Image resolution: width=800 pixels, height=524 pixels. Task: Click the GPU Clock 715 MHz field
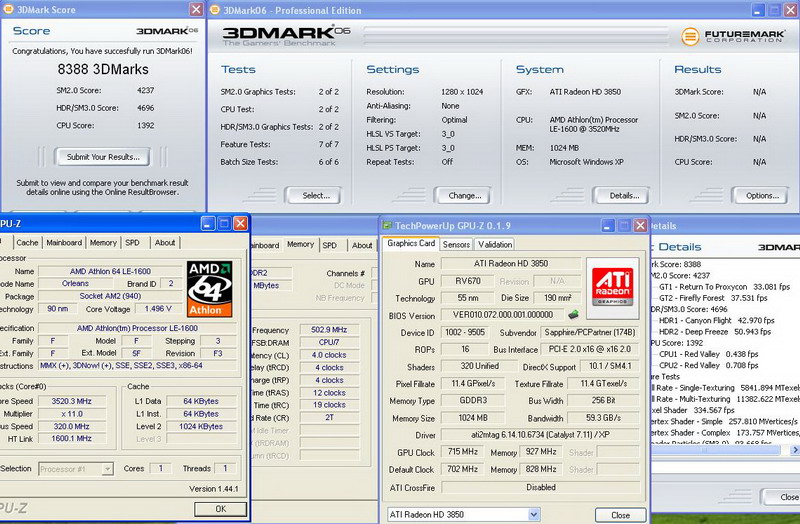coord(463,452)
